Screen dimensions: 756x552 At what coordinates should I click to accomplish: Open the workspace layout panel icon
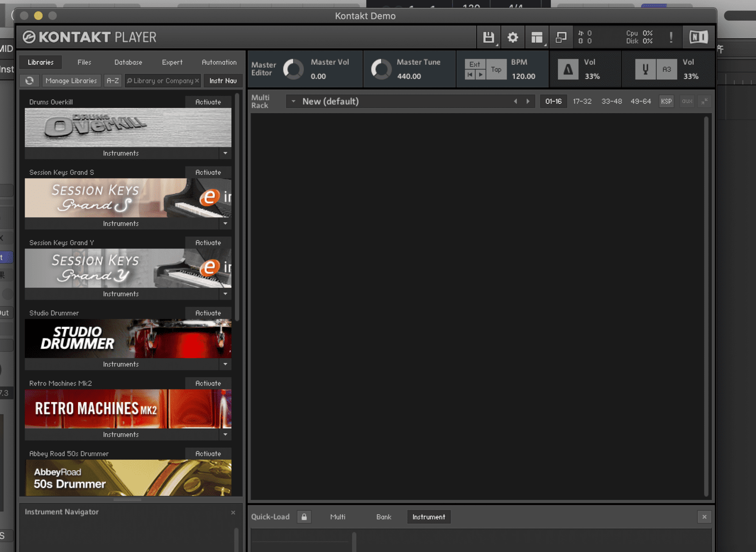coord(537,37)
